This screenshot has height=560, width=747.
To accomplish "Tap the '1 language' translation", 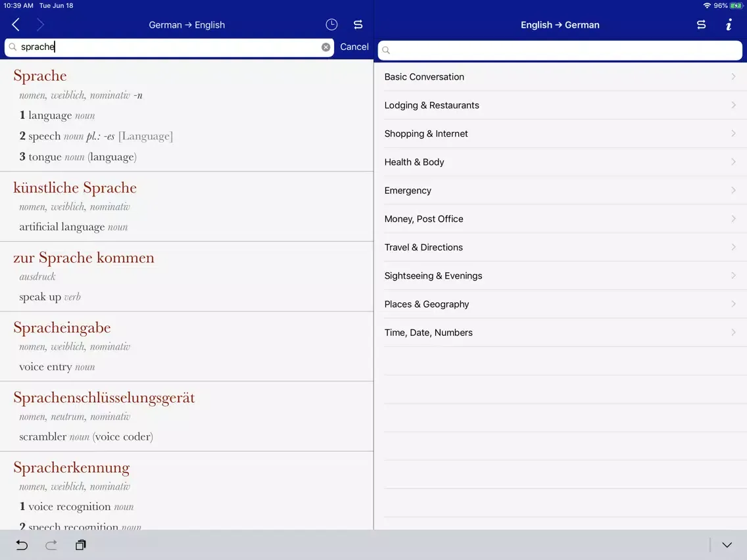I will [x=57, y=115].
